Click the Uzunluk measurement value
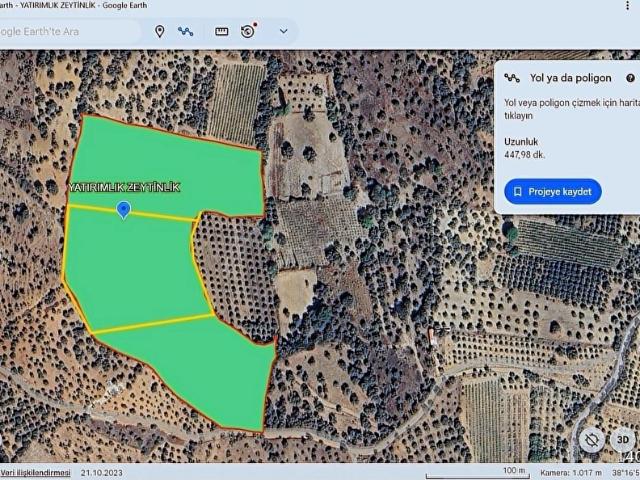Screen dimensions: 640x480 [525, 155]
